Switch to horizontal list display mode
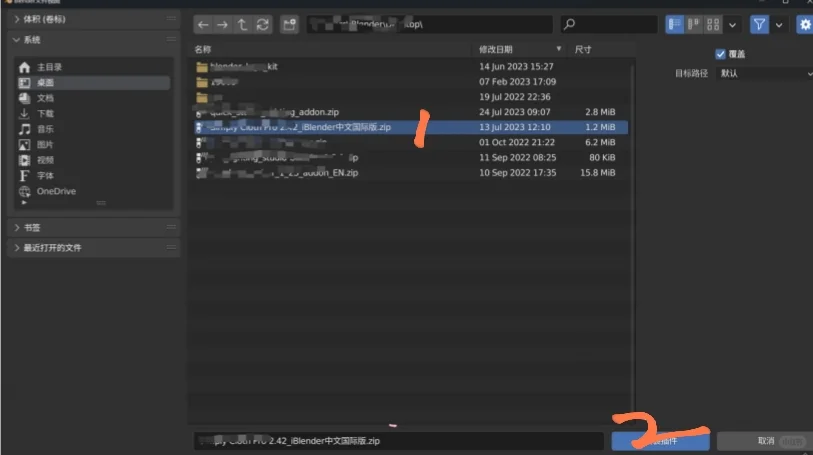 [694, 24]
